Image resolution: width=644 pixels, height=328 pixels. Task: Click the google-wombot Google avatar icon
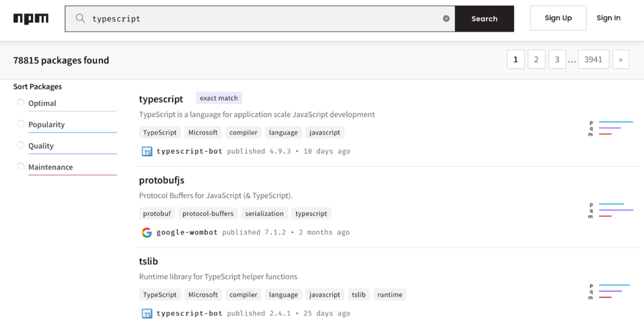[147, 232]
